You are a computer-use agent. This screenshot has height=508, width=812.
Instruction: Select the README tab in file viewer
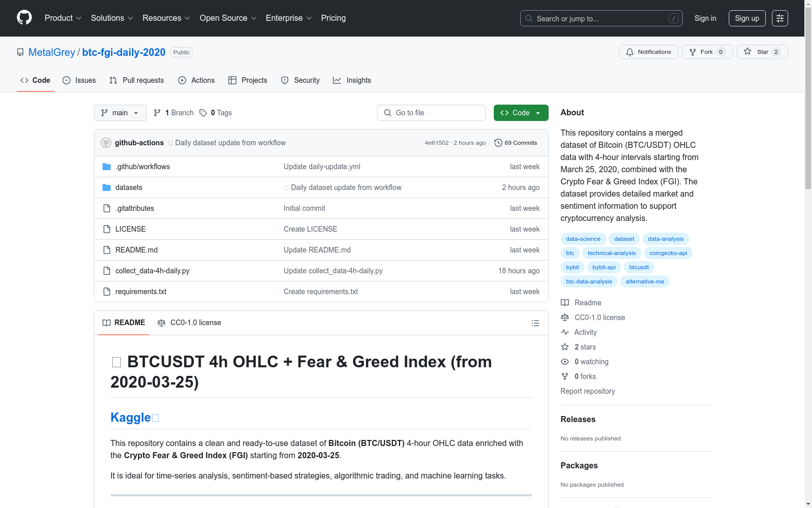point(124,323)
